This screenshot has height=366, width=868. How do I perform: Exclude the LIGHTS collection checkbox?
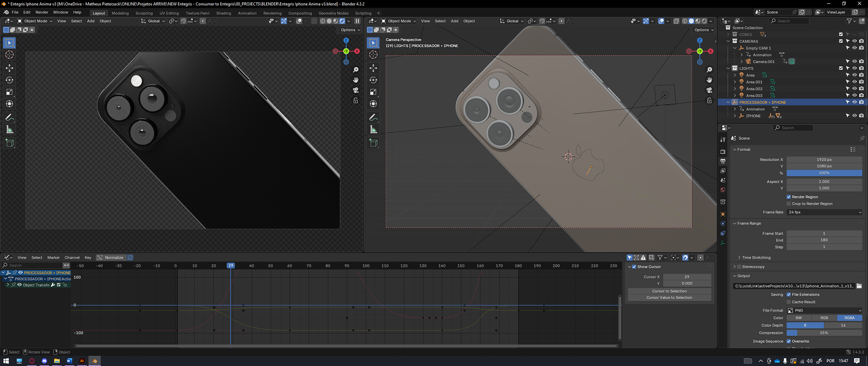pos(841,68)
